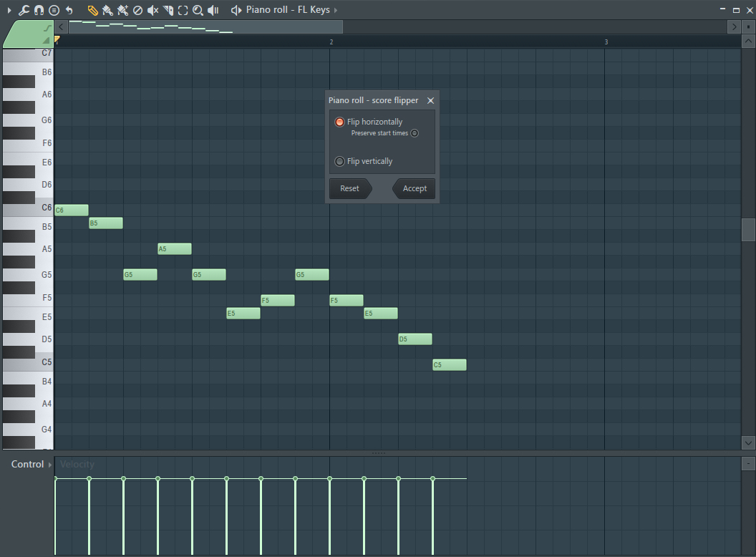Click the note overview minimap scrollbar
The image size is (756, 557).
205,27
